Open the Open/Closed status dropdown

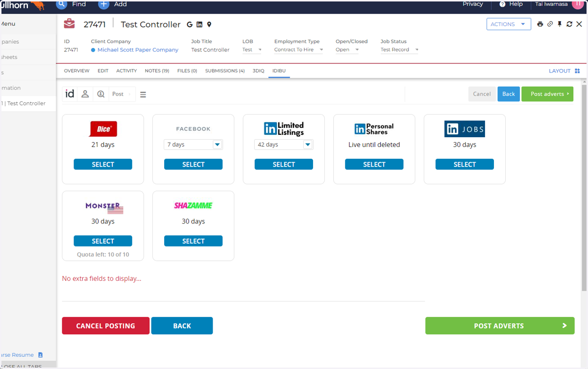pyautogui.click(x=347, y=49)
